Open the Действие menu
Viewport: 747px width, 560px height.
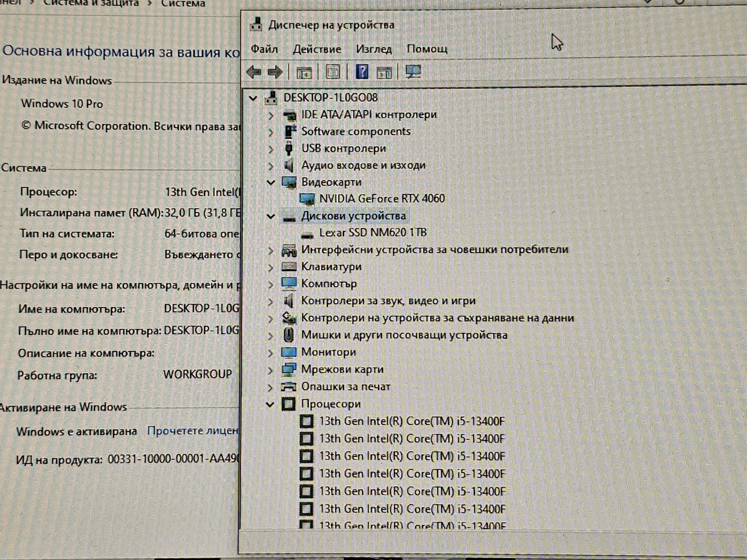[x=317, y=49]
